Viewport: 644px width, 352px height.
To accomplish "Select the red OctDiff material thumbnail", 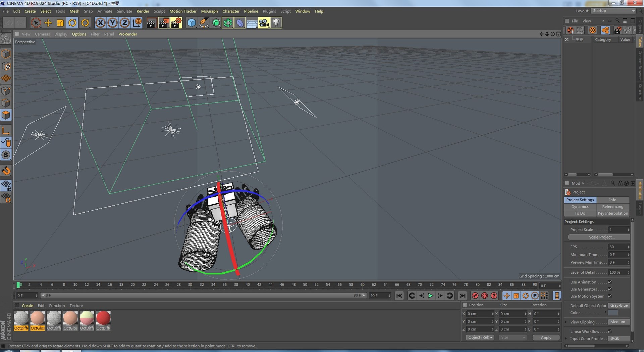I will click(103, 320).
